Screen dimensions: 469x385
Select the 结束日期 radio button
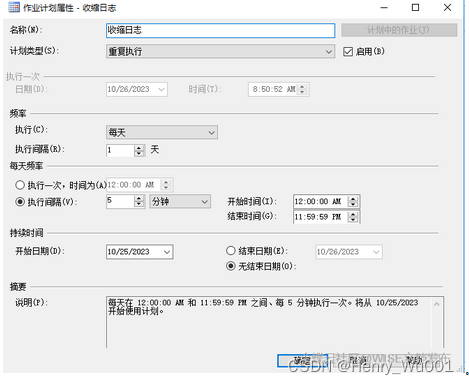point(231,250)
